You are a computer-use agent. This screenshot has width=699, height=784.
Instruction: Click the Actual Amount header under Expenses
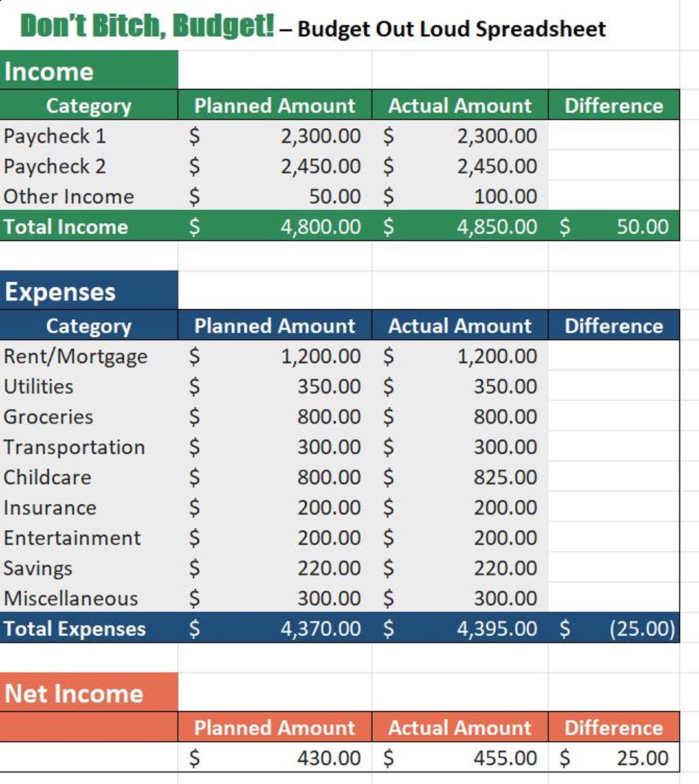(459, 326)
